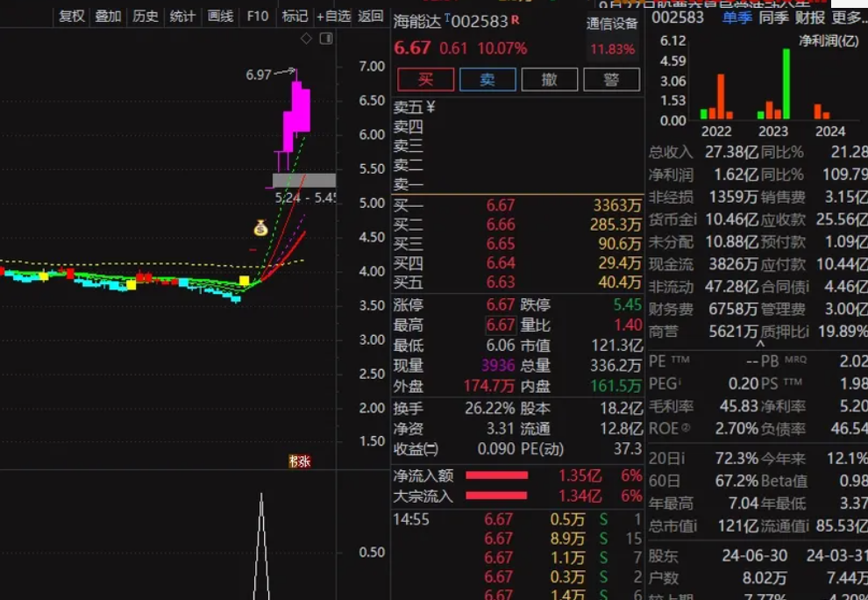Open the F10 fundamentals menu
This screenshot has width=868, height=600.
257,16
